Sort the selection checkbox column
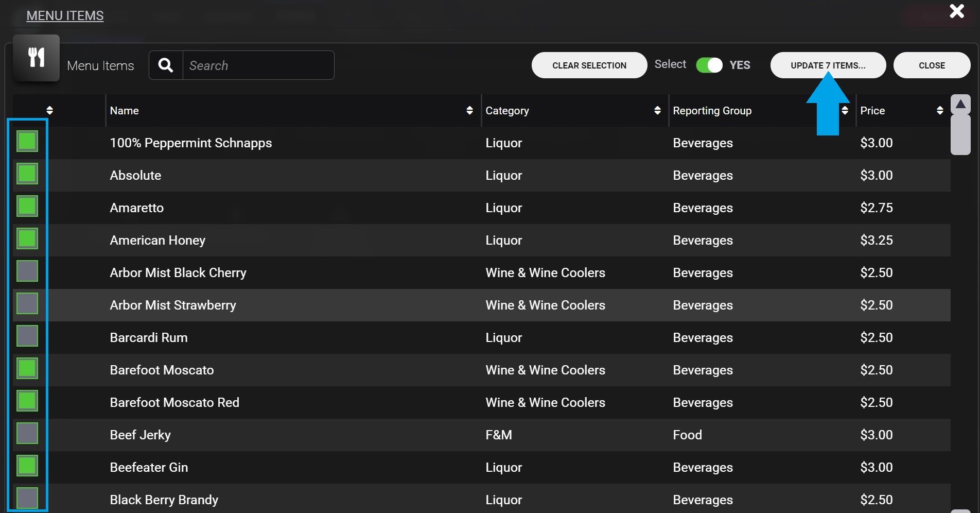Image resolution: width=980 pixels, height=513 pixels. pos(50,110)
